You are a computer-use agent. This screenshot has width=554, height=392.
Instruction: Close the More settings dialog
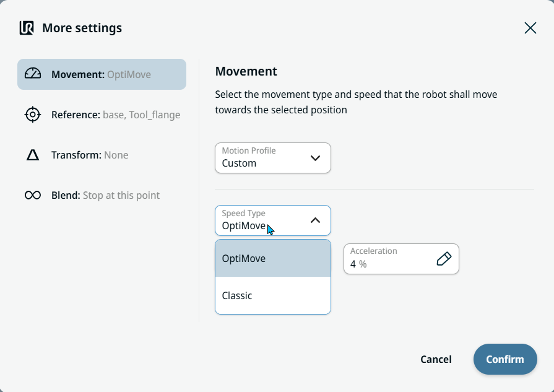530,28
